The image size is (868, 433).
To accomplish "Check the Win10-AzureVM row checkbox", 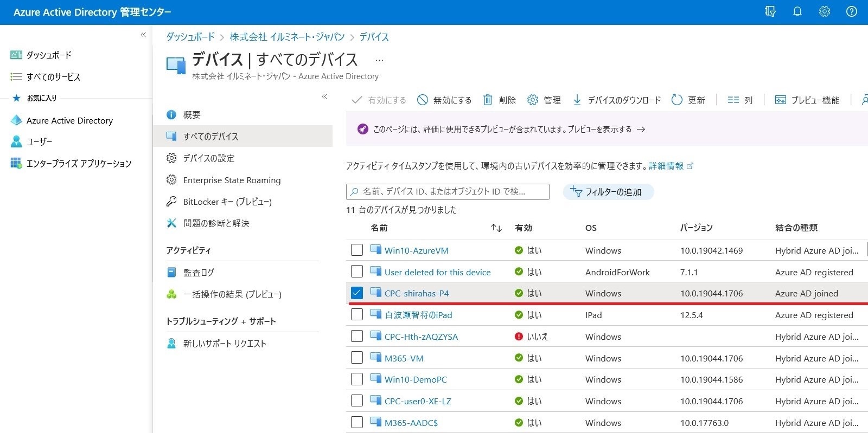I will point(356,250).
